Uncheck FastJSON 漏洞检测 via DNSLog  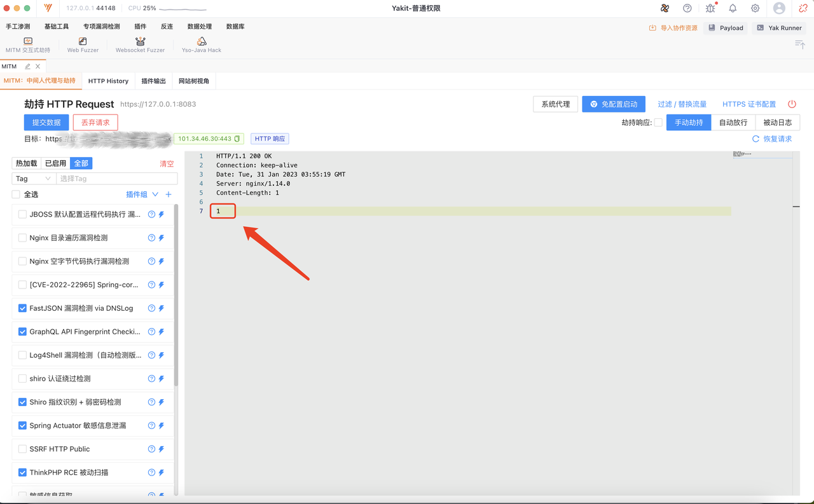pyautogui.click(x=23, y=308)
